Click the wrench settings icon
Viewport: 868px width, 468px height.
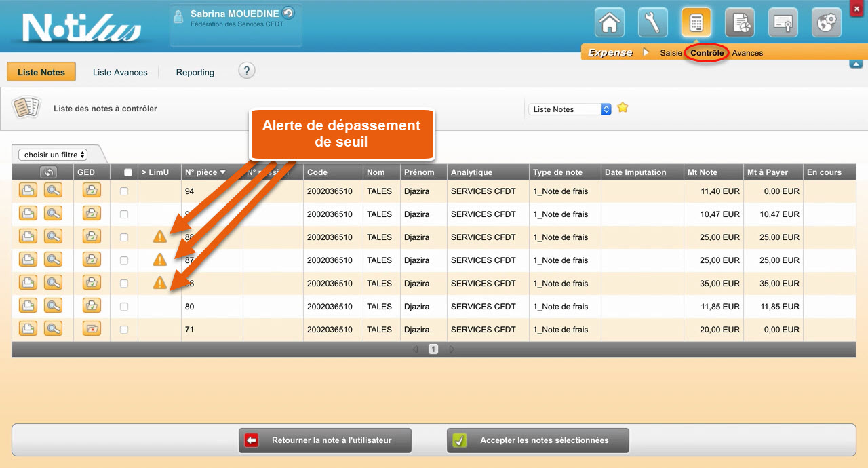(652, 23)
